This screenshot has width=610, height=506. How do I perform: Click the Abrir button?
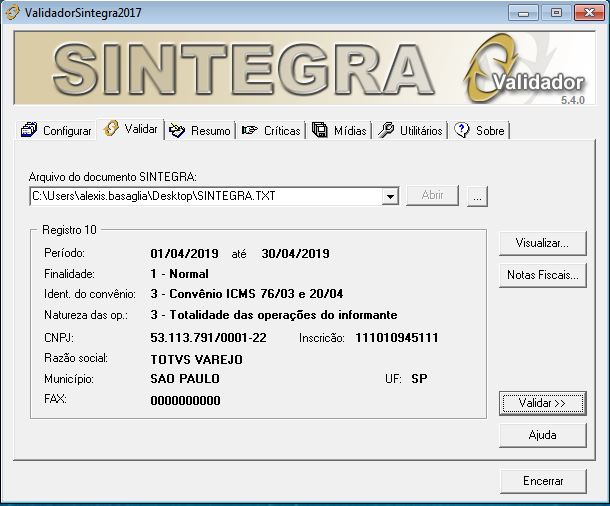[x=433, y=195]
